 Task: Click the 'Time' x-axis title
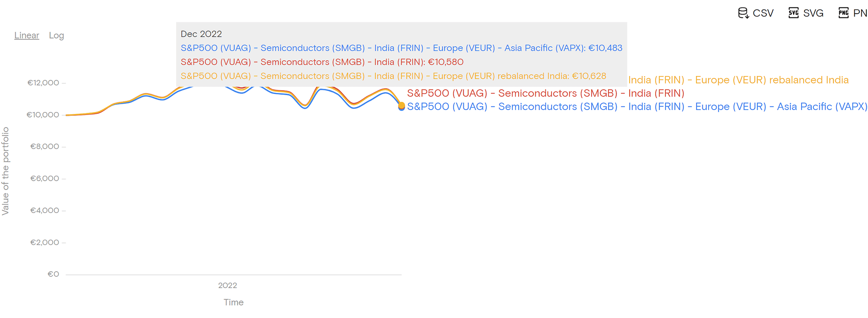click(234, 302)
